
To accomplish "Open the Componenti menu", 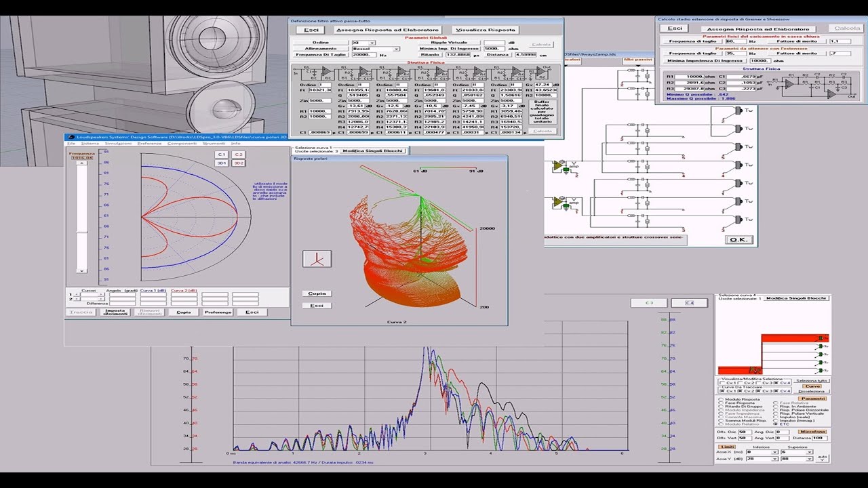I will (182, 144).
